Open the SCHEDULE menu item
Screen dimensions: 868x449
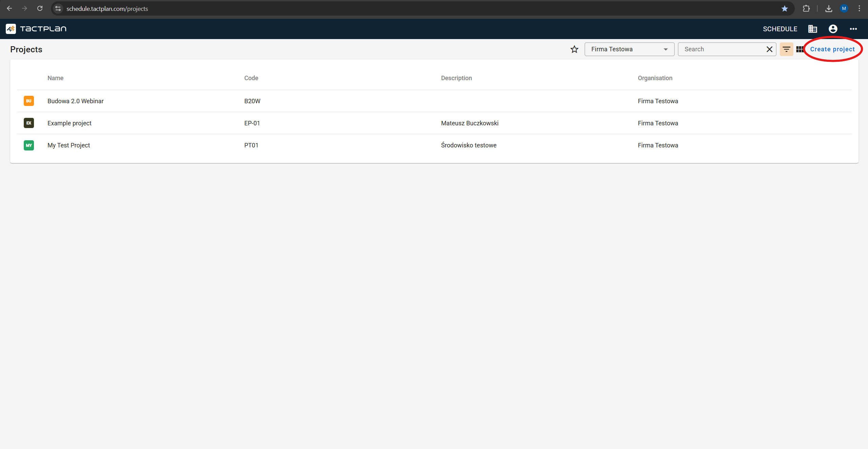(x=780, y=29)
